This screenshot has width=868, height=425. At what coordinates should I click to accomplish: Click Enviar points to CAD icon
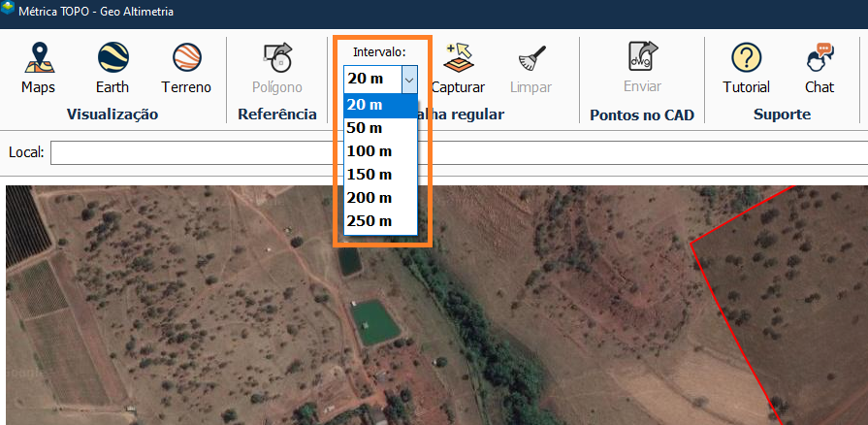click(x=642, y=60)
